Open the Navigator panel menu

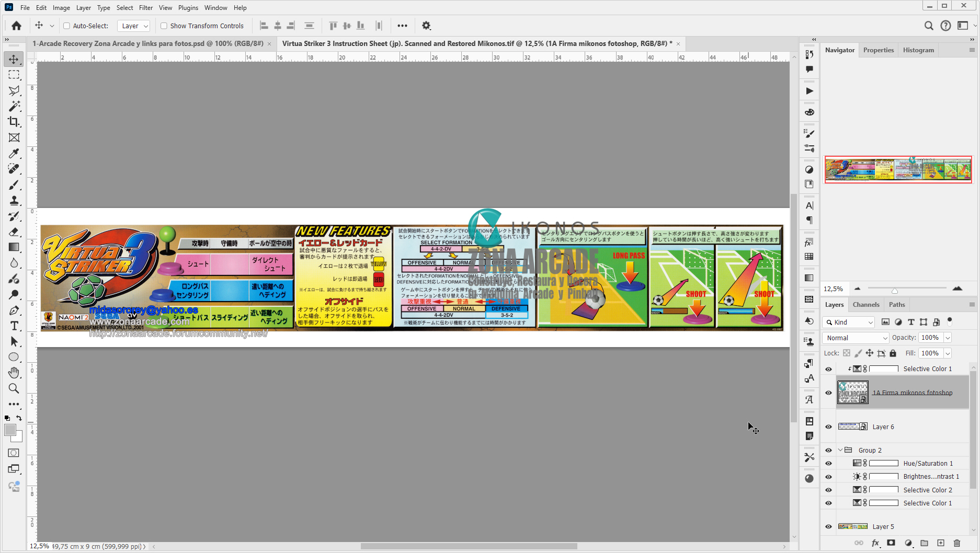tap(972, 50)
